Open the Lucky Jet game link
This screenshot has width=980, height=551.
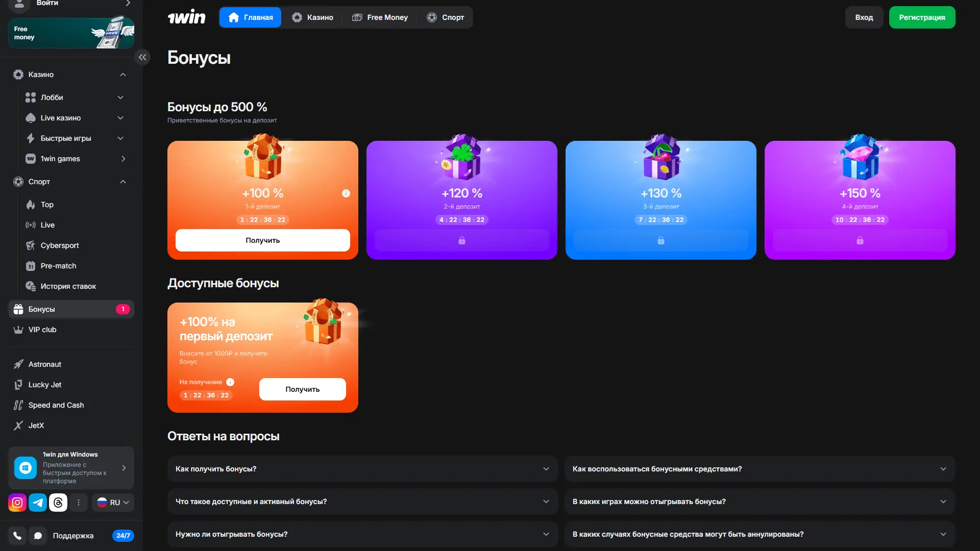click(x=44, y=385)
